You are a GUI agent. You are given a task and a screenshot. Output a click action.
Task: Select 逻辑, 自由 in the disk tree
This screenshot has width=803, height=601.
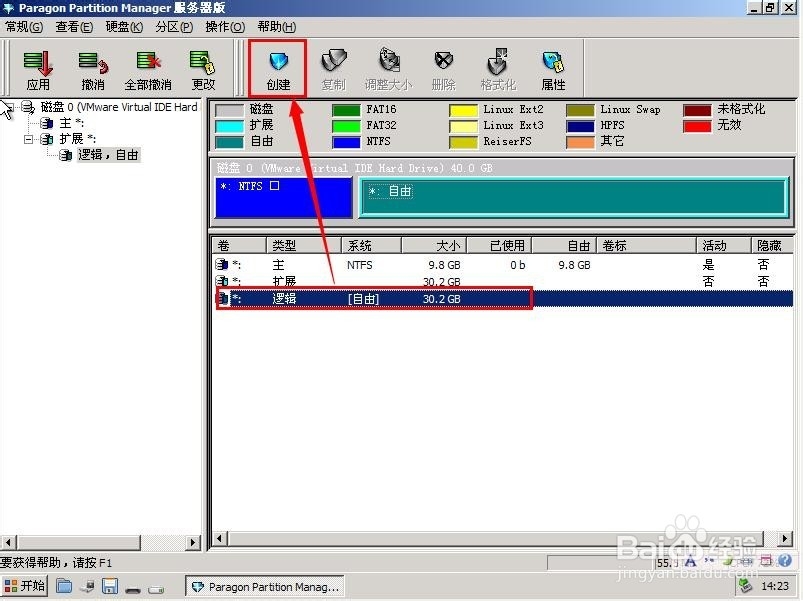[109, 155]
